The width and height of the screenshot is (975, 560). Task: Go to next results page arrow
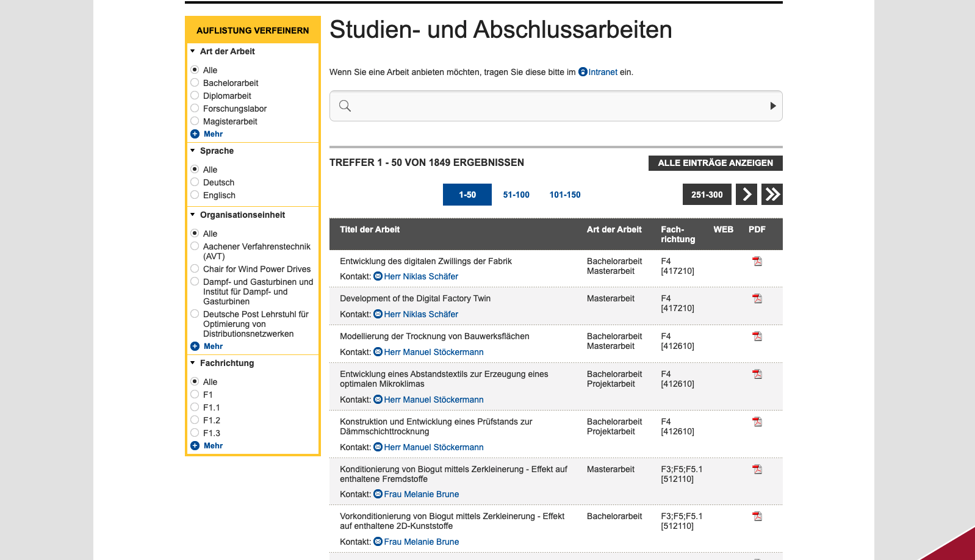pos(746,195)
